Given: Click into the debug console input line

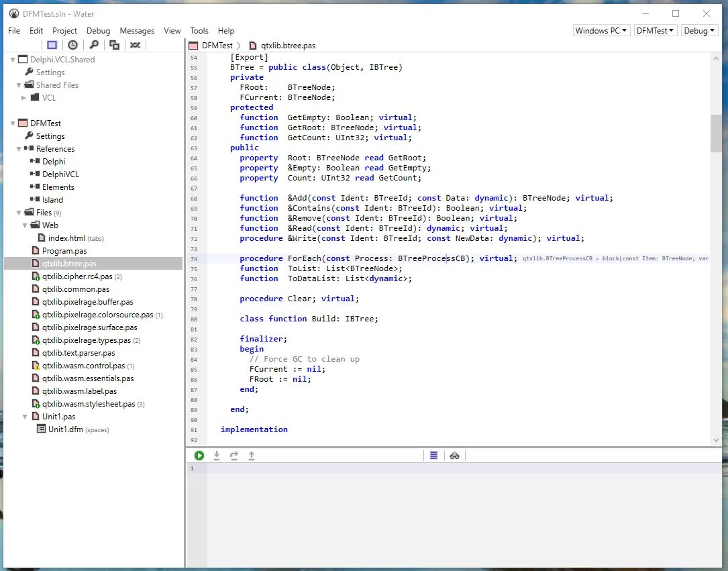Looking at the screenshot, I should 456,468.
